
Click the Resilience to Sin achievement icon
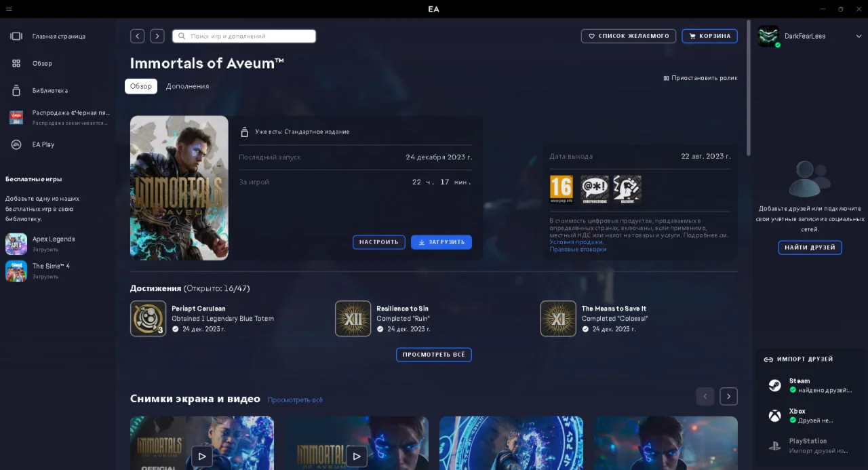(x=353, y=319)
